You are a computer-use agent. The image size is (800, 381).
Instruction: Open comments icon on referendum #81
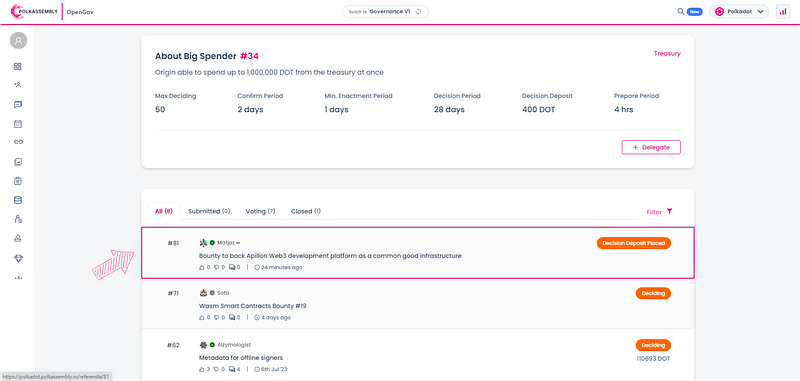232,267
